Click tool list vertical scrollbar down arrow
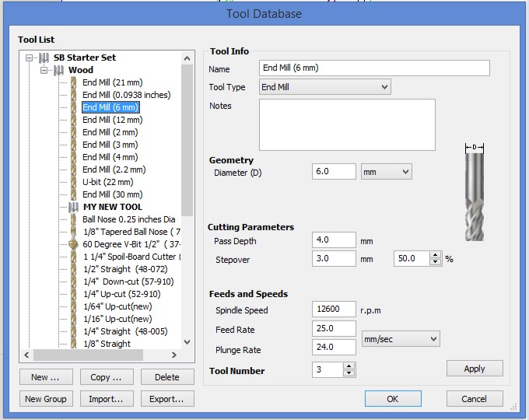 pyautogui.click(x=187, y=342)
